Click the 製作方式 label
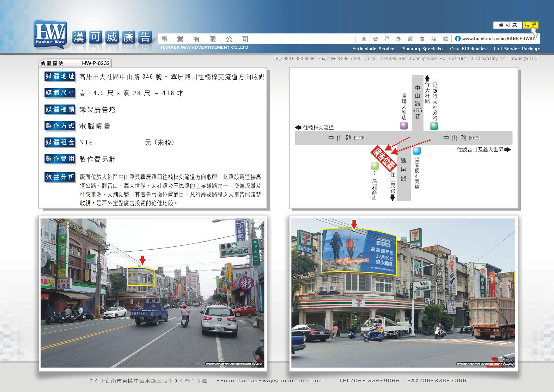This screenshot has width=554, height=392. [60, 126]
